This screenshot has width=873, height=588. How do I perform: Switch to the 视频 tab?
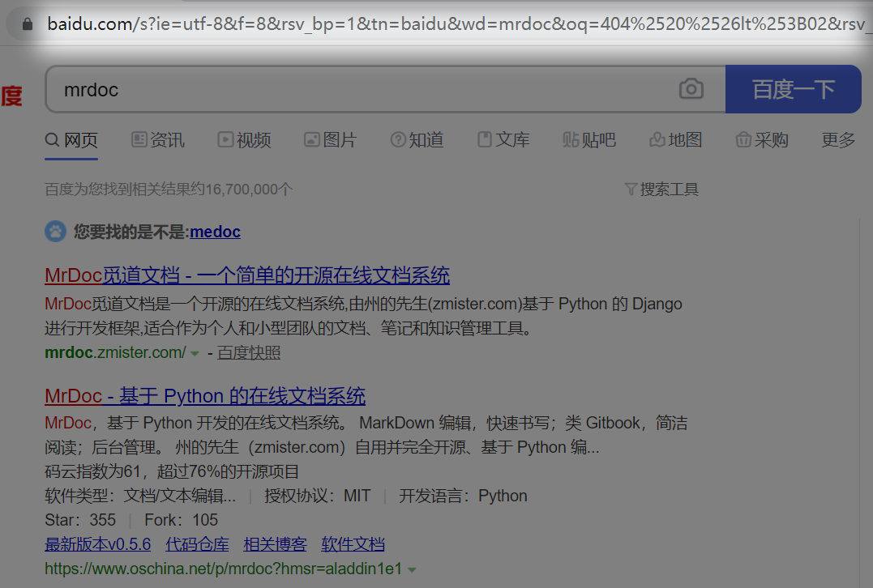click(x=244, y=139)
